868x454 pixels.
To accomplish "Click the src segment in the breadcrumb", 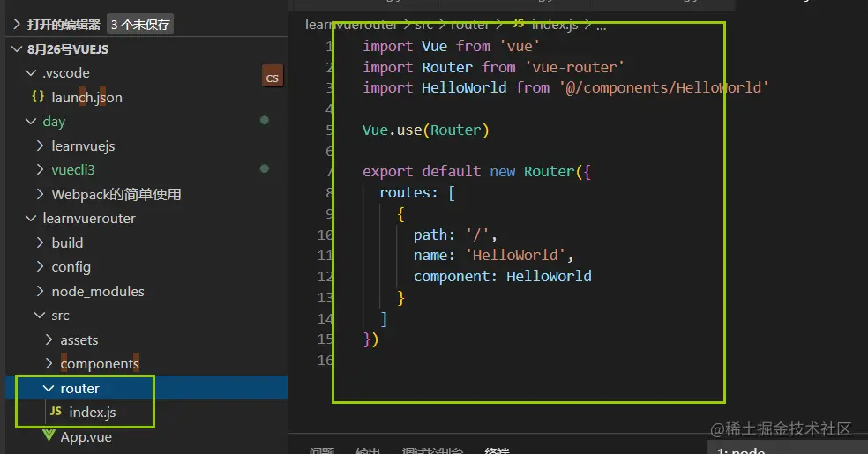I will click(x=424, y=25).
